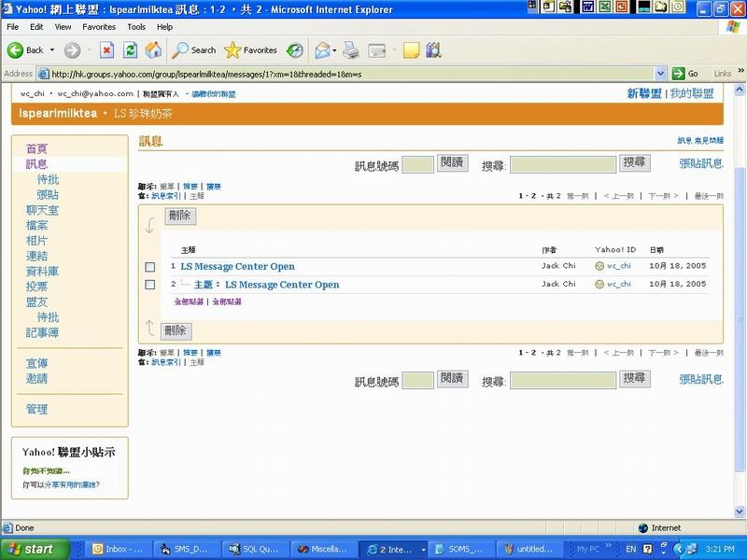747x560 pixels.
Task: Open the Tools menu
Action: (x=136, y=27)
